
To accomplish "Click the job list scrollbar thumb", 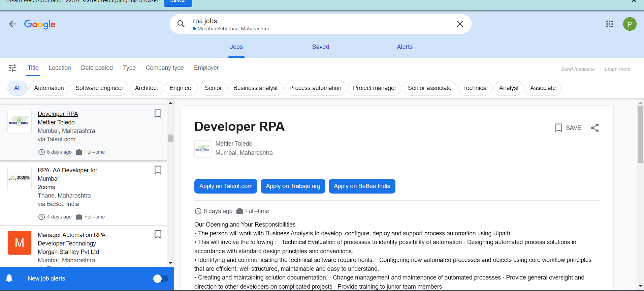I will point(170,138).
